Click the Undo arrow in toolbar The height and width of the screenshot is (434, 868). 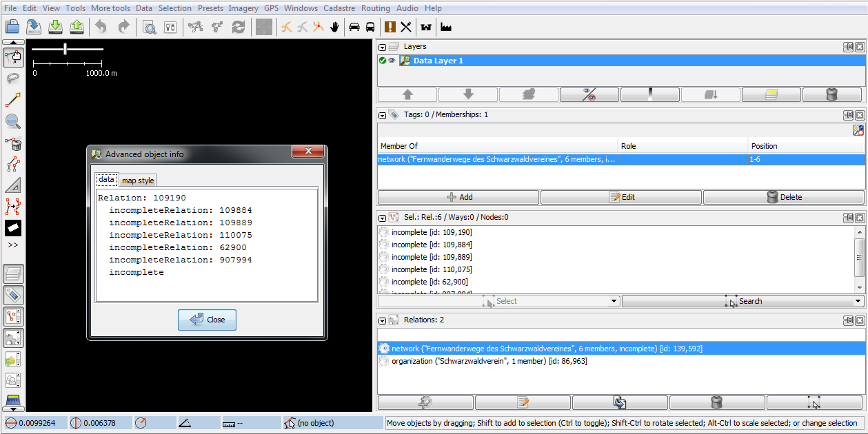tap(101, 27)
